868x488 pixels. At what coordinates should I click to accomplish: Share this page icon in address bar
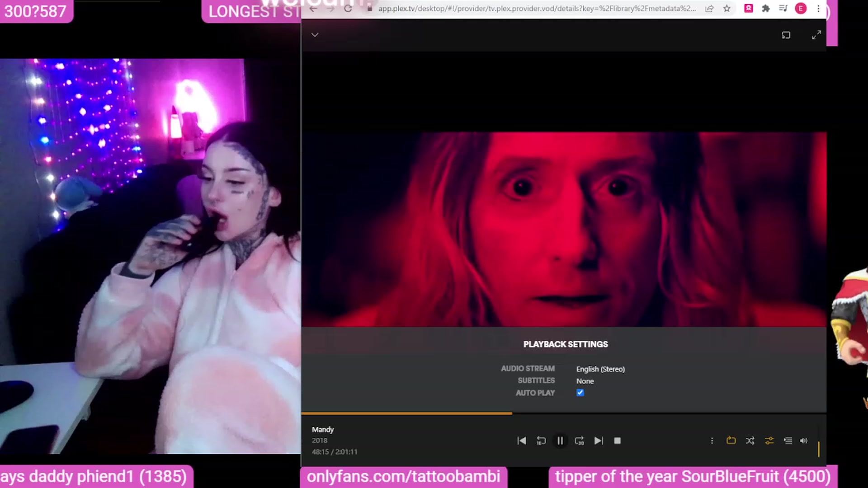click(x=709, y=9)
